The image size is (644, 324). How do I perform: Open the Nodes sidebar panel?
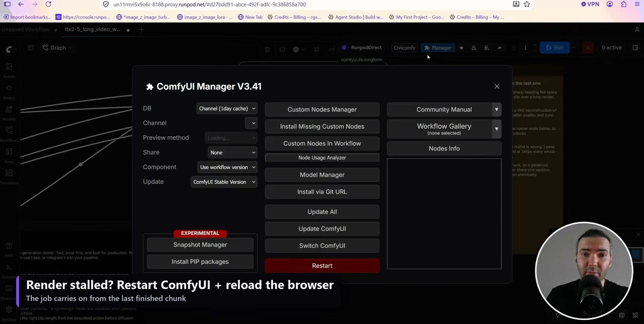click(x=9, y=91)
